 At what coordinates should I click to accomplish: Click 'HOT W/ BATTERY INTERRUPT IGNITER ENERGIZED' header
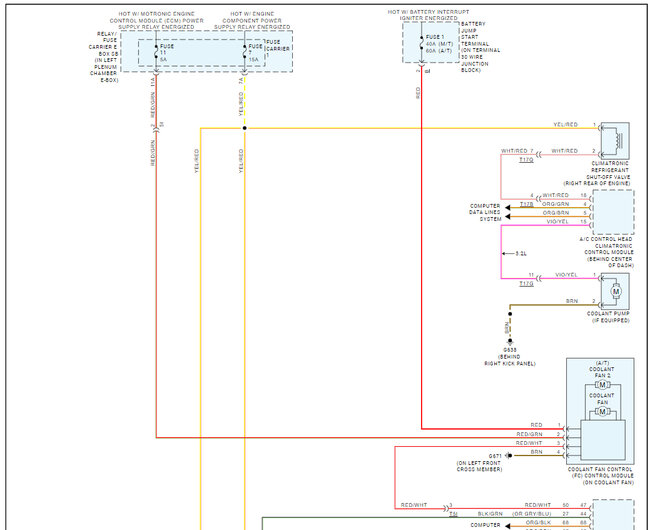(429, 15)
